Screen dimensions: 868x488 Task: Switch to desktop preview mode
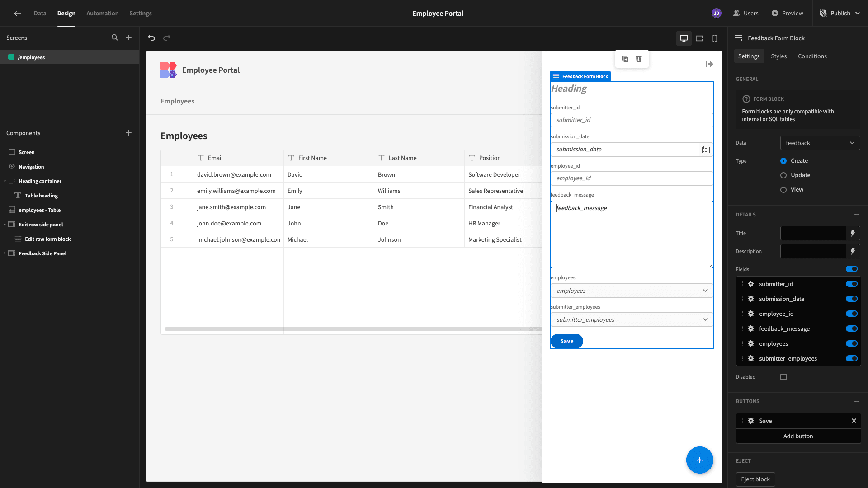(x=684, y=38)
